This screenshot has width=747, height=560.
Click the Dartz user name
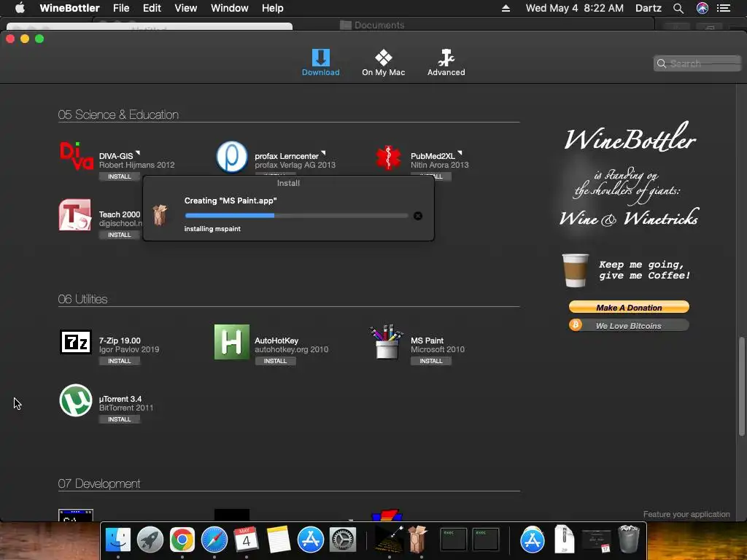[648, 8]
